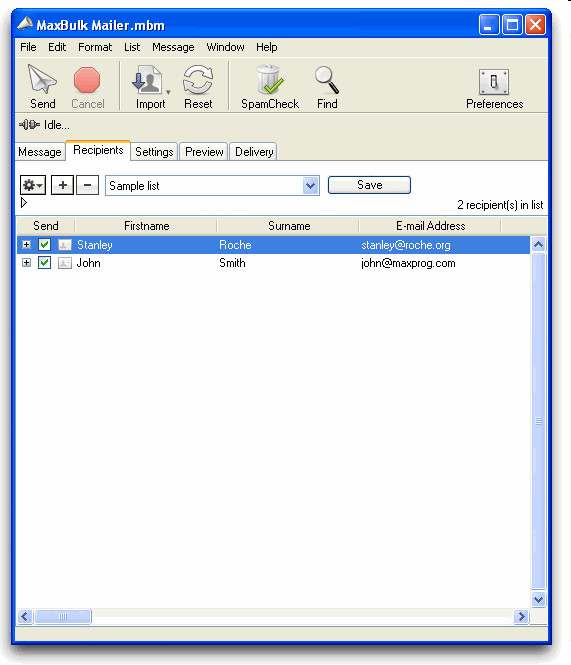Maximize the MaxBulk Mailer window
Screen dimensions: 571x665
tap(512, 25)
